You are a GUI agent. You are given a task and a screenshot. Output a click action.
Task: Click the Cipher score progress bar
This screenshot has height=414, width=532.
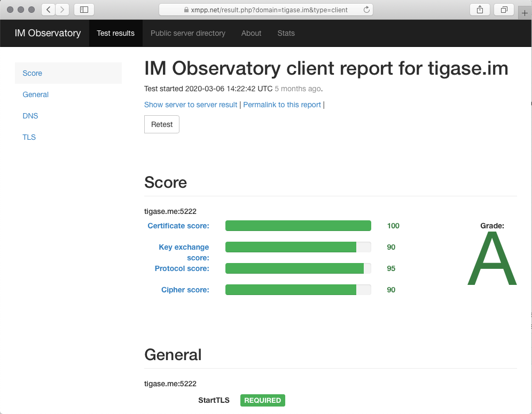coord(298,290)
